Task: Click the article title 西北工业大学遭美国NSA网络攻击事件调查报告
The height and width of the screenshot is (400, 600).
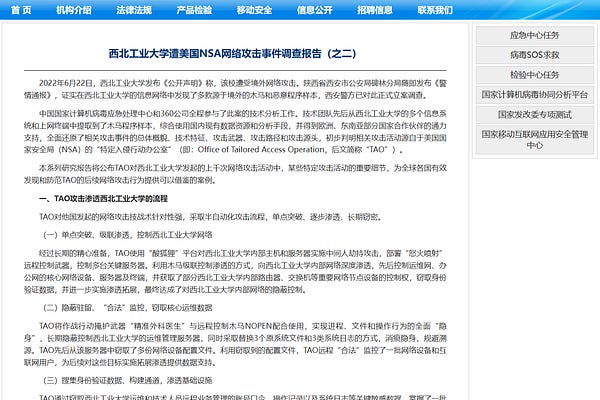Action: click(233, 54)
